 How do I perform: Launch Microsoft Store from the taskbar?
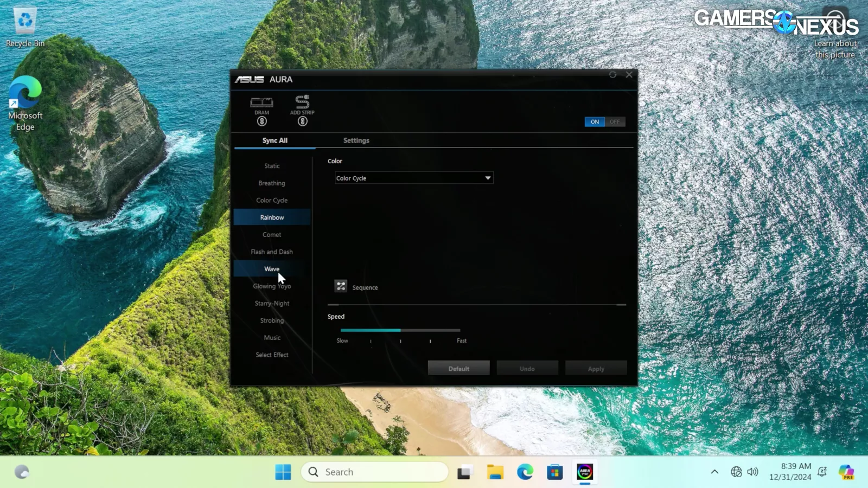point(554,472)
